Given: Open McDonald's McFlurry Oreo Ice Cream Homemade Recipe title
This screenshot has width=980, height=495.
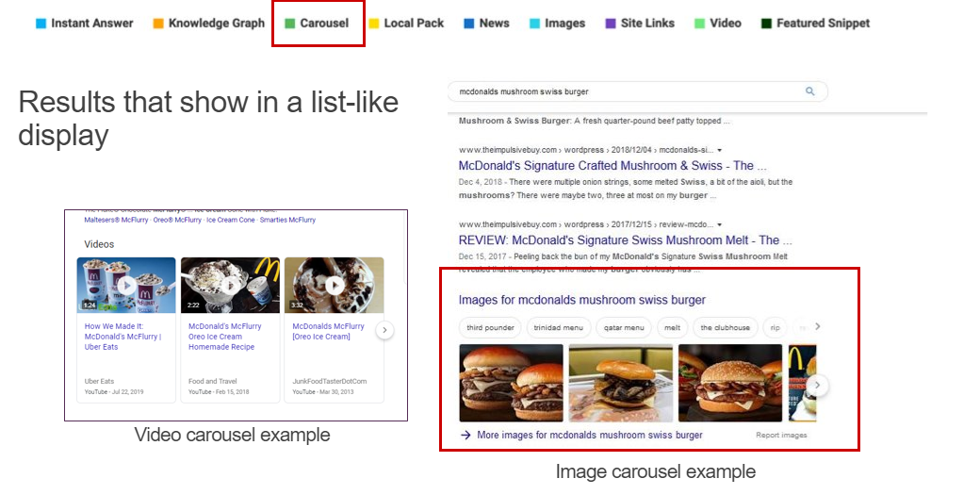Looking at the screenshot, I should [225, 337].
